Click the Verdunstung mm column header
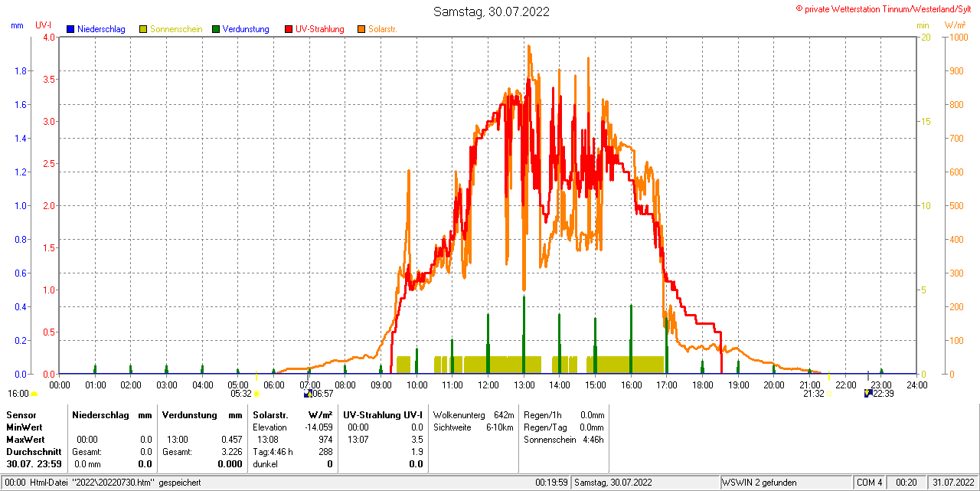The height and width of the screenshot is (491, 980). 201,414
